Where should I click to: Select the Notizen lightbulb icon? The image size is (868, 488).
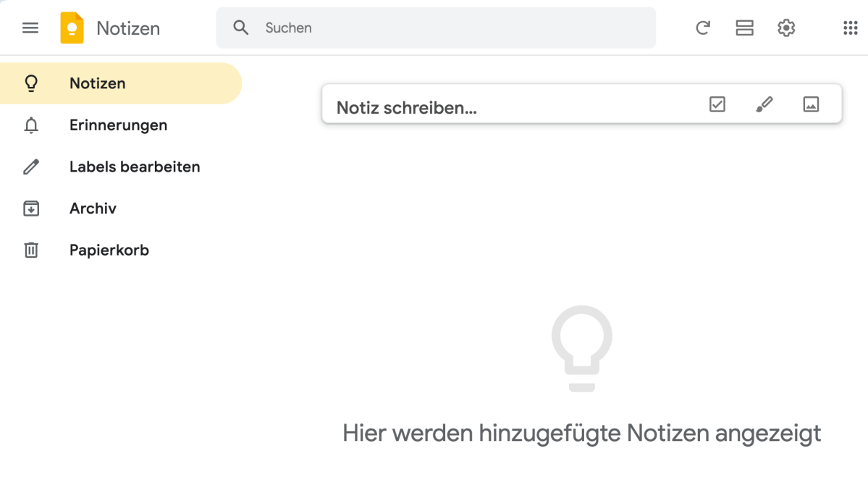pyautogui.click(x=30, y=83)
